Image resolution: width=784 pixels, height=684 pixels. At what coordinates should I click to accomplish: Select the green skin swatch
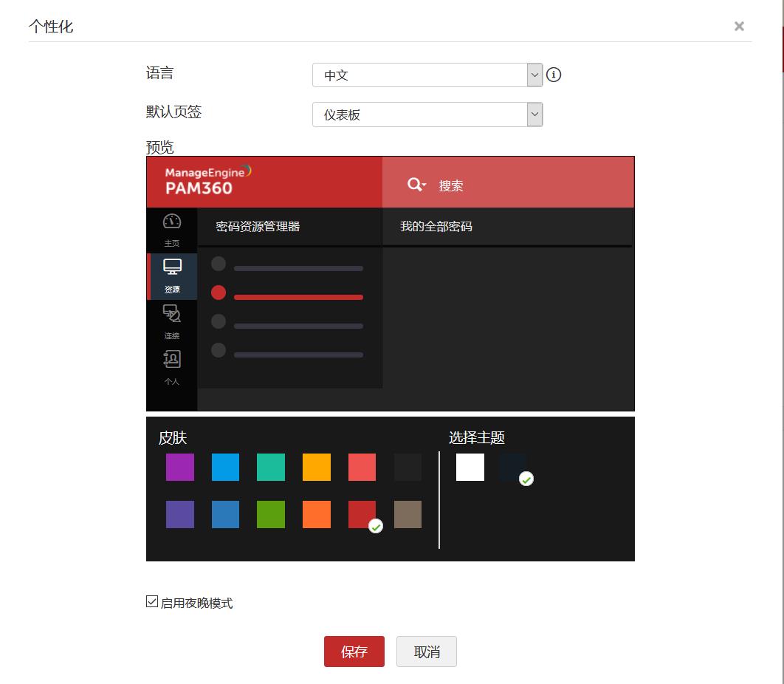click(271, 514)
